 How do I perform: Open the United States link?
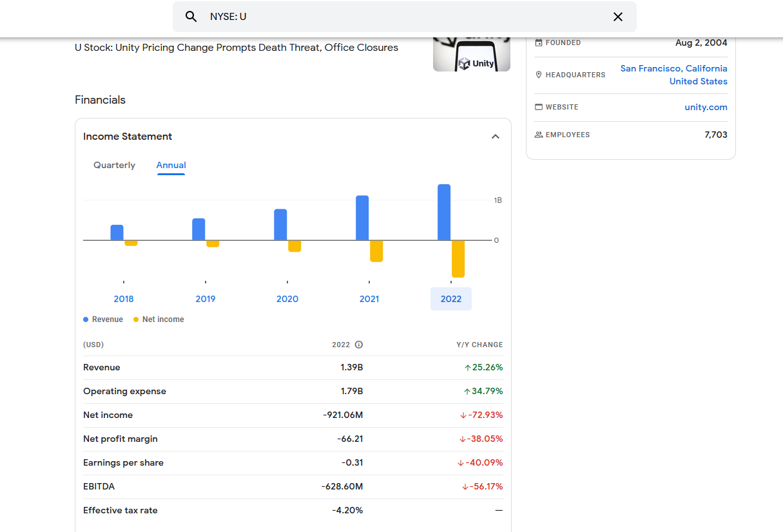coord(699,81)
